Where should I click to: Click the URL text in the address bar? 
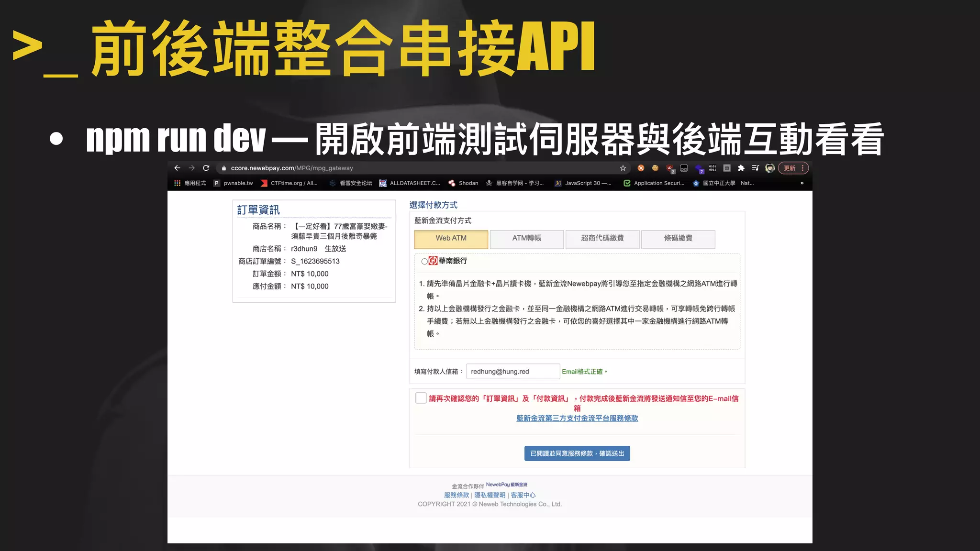292,168
